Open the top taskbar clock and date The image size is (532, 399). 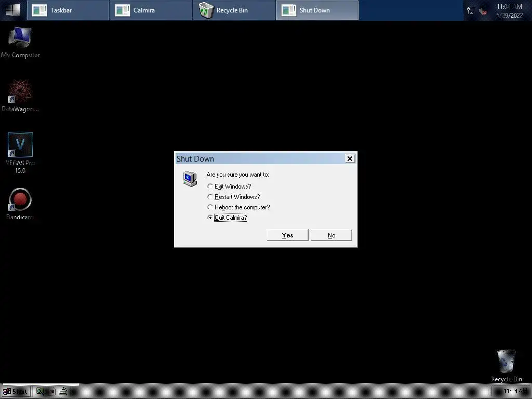pyautogui.click(x=509, y=11)
